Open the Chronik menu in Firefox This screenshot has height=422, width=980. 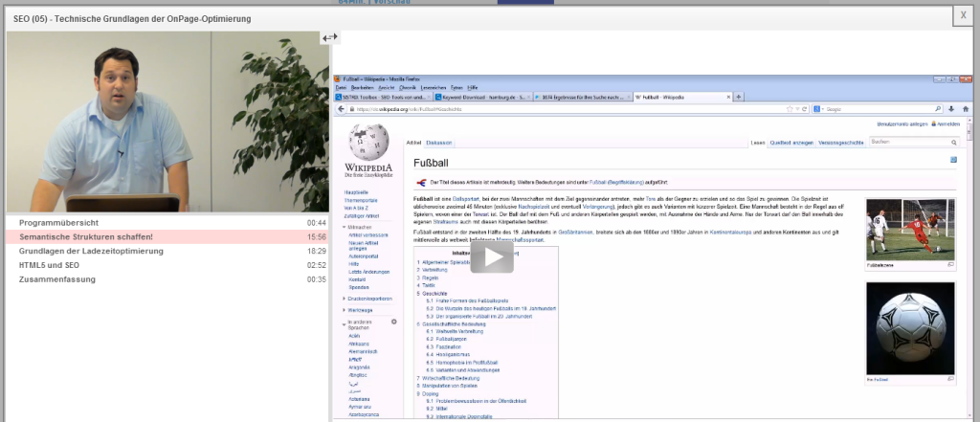click(x=408, y=87)
